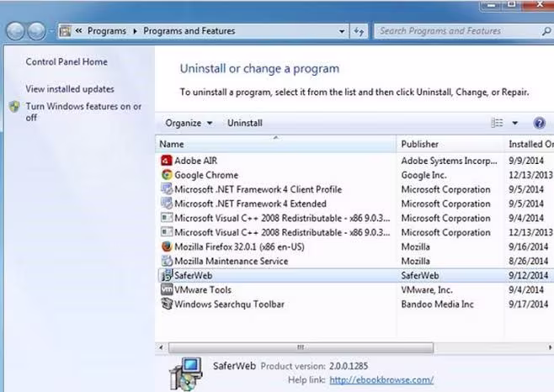Click Programs in the breadcrumb
This screenshot has width=554, height=392.
[107, 31]
